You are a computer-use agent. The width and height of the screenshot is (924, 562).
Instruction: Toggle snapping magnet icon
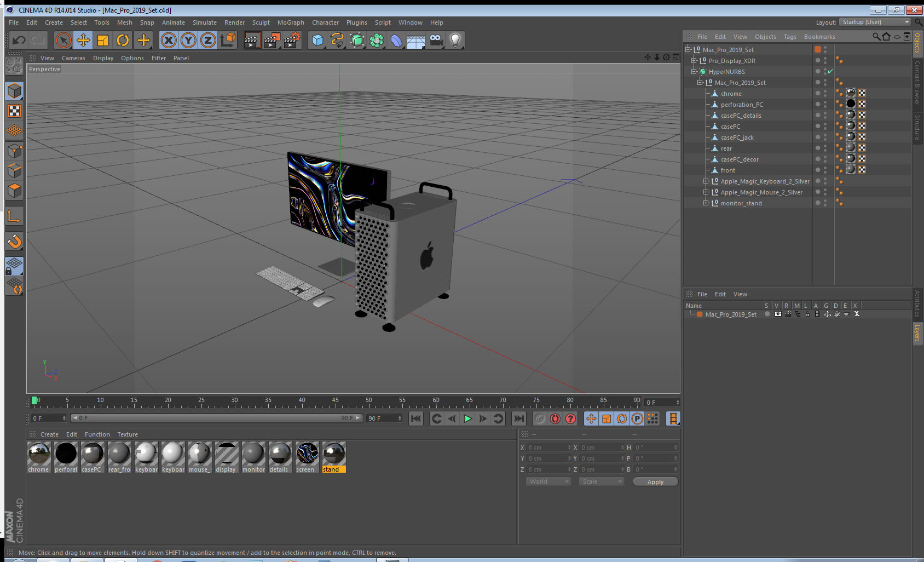pos(14,241)
